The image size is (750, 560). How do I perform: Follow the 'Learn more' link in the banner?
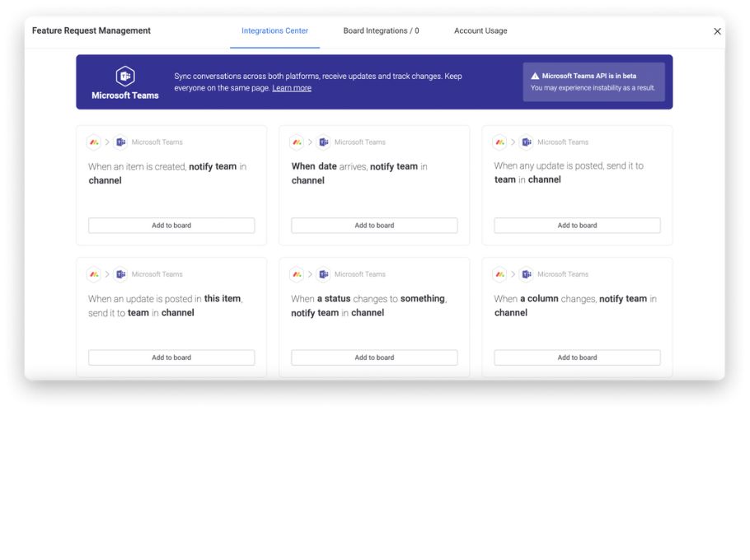coord(292,88)
